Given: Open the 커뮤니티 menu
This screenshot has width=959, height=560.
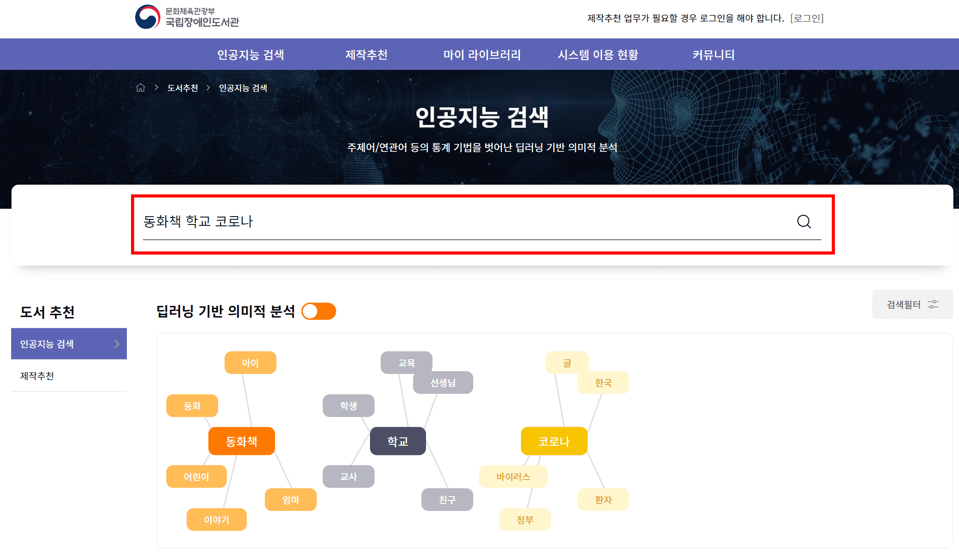Looking at the screenshot, I should (x=714, y=55).
